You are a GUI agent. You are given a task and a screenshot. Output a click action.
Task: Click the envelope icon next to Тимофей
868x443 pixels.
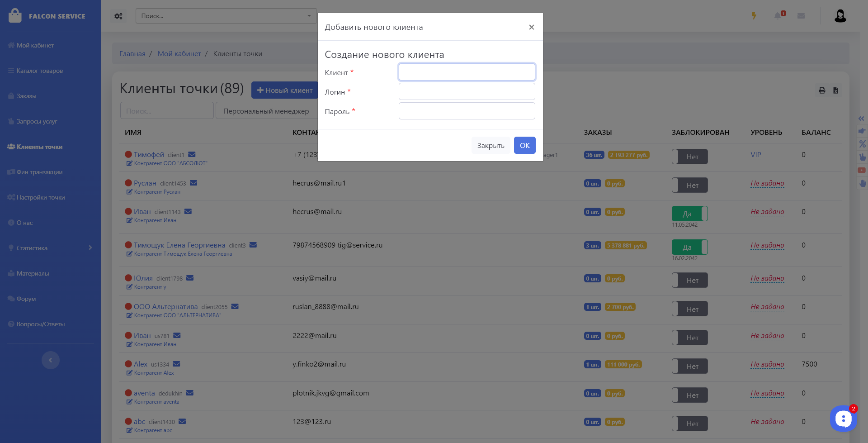(x=192, y=154)
